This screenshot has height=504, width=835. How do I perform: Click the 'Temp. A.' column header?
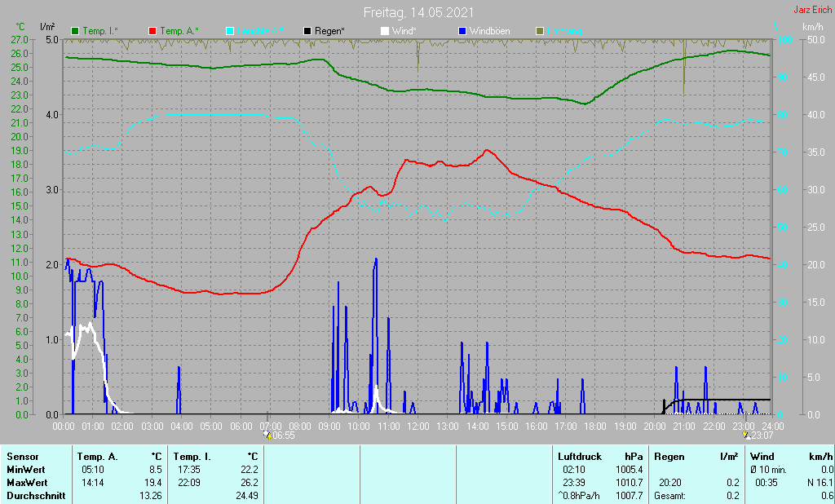pyautogui.click(x=98, y=457)
